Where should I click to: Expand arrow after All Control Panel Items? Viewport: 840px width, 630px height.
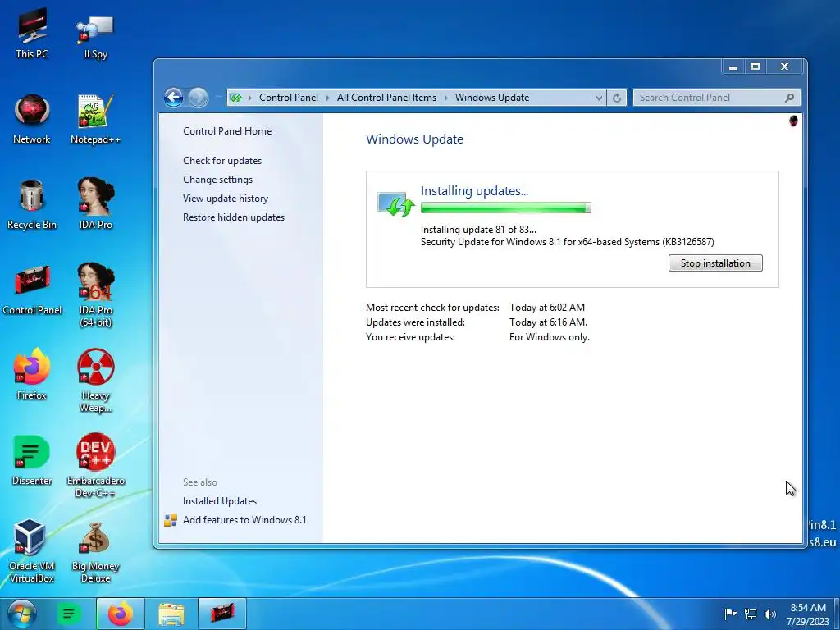tap(445, 98)
